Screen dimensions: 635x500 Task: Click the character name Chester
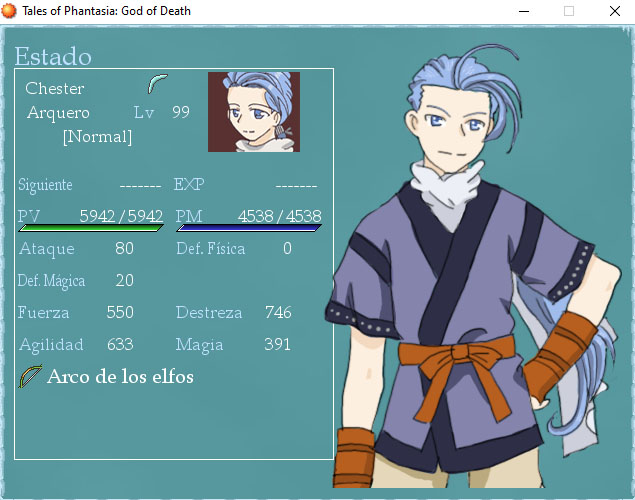(55, 88)
